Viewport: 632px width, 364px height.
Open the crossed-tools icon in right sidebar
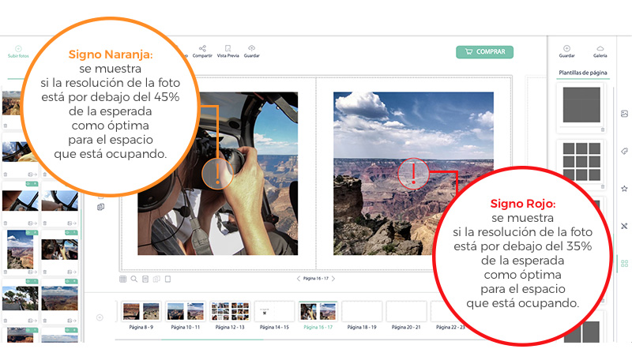click(x=624, y=226)
